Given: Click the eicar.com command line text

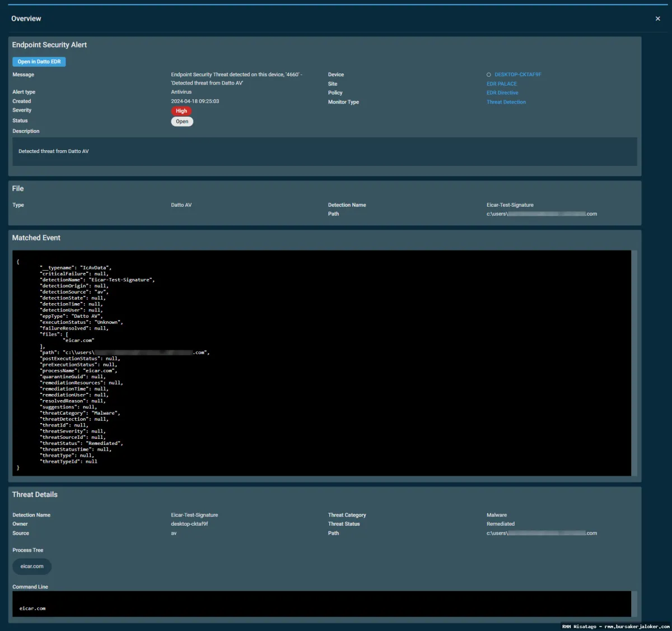Looking at the screenshot, I should click(32, 609).
